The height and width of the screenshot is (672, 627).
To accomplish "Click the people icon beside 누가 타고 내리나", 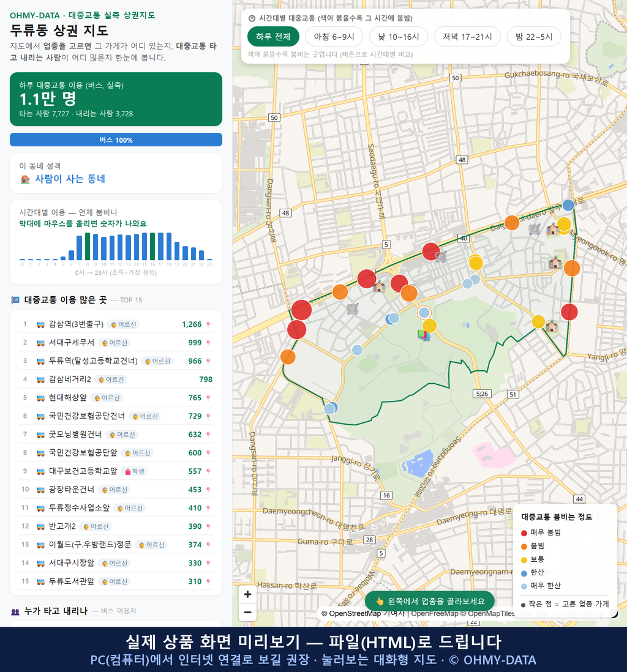I will (x=15, y=611).
